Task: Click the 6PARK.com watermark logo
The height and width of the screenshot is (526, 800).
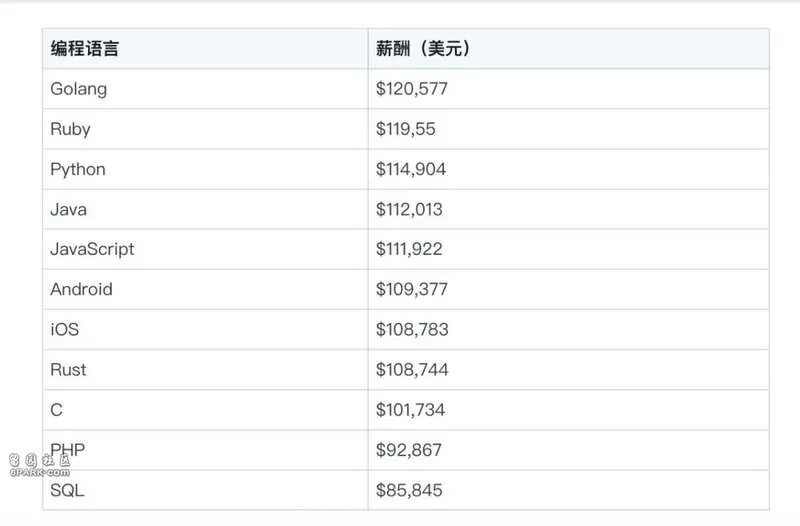Action: pos(40,465)
